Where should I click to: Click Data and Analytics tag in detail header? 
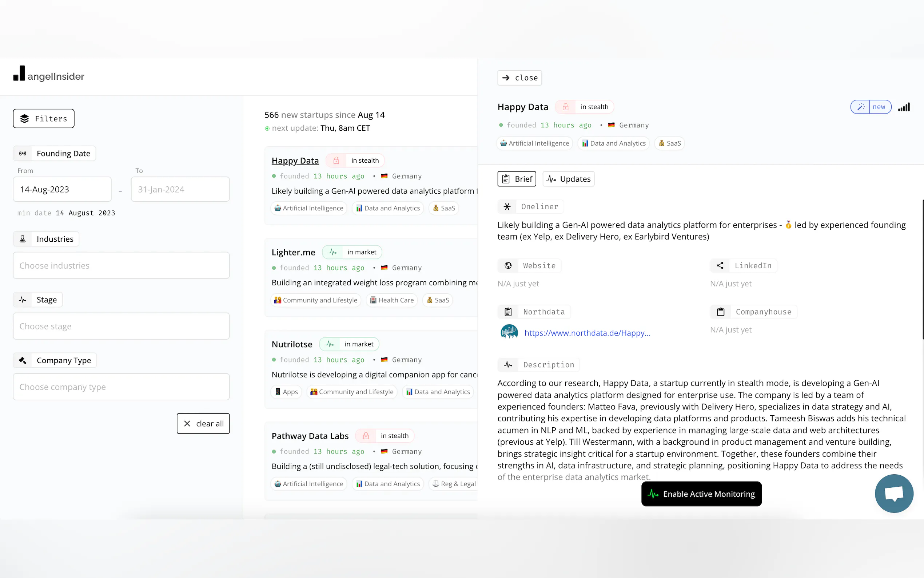coord(613,143)
